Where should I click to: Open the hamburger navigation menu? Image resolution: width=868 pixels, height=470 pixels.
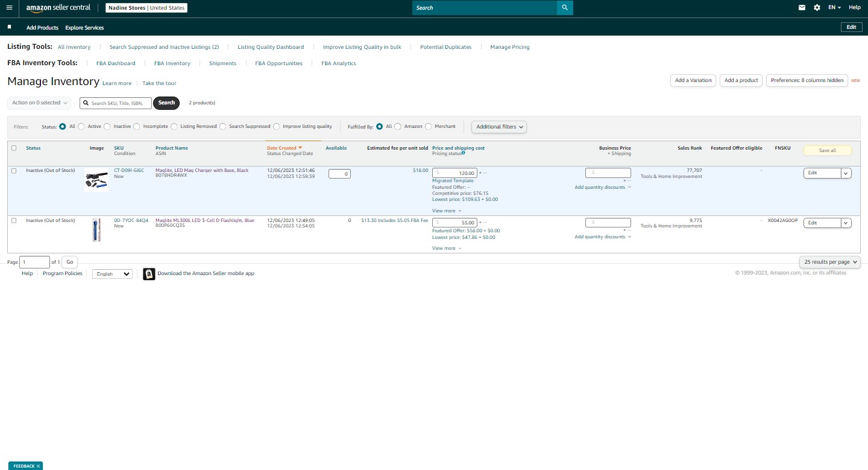point(9,8)
